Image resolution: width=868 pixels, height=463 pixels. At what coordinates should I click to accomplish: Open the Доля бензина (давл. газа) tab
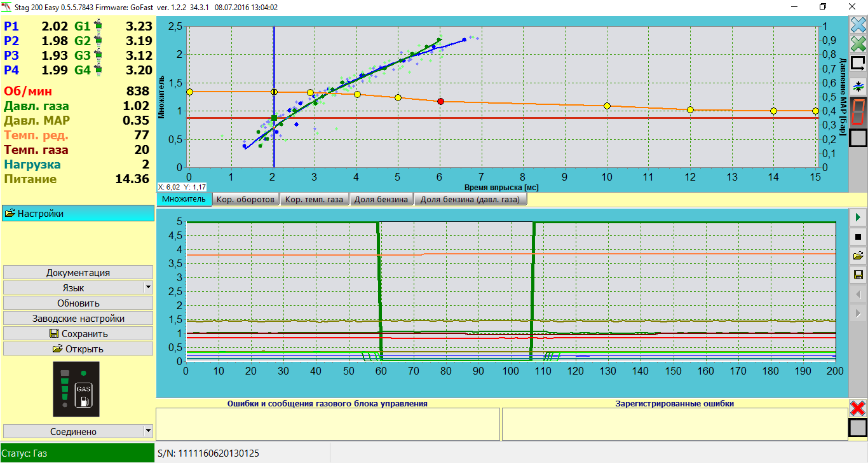pos(470,200)
